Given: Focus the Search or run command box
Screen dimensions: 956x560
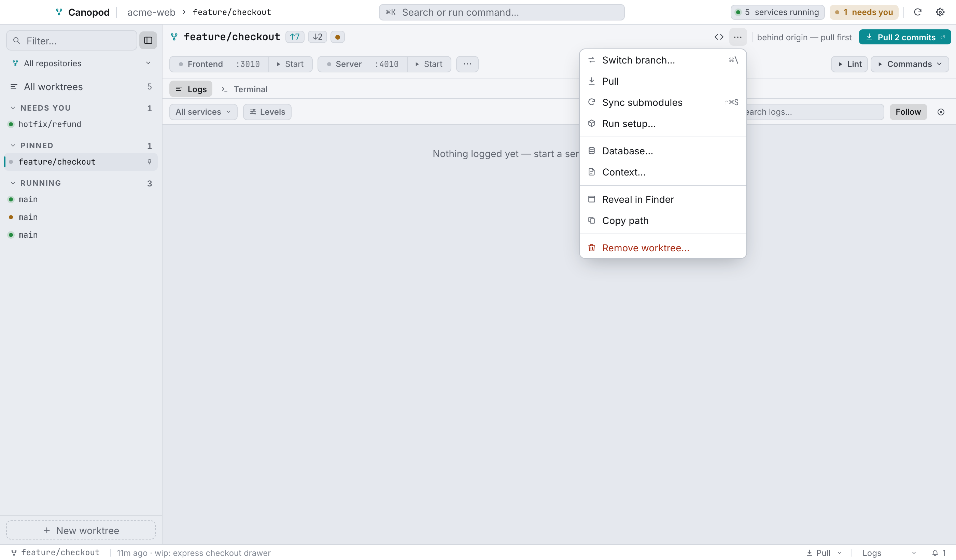Looking at the screenshot, I should (x=502, y=12).
